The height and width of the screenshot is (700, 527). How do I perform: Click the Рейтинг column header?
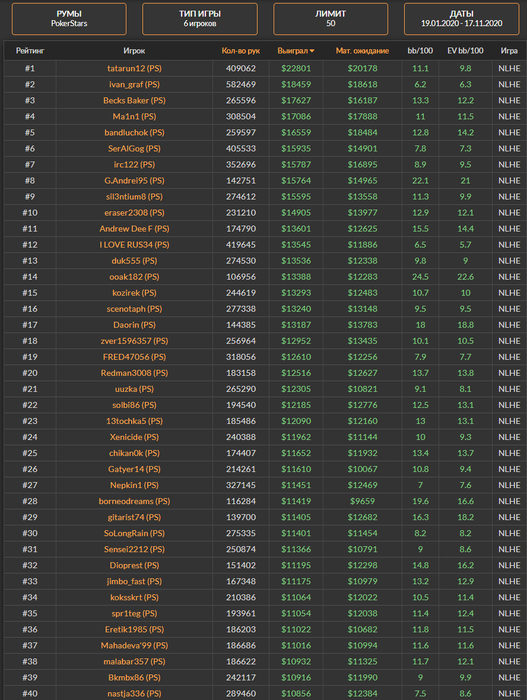coord(30,51)
